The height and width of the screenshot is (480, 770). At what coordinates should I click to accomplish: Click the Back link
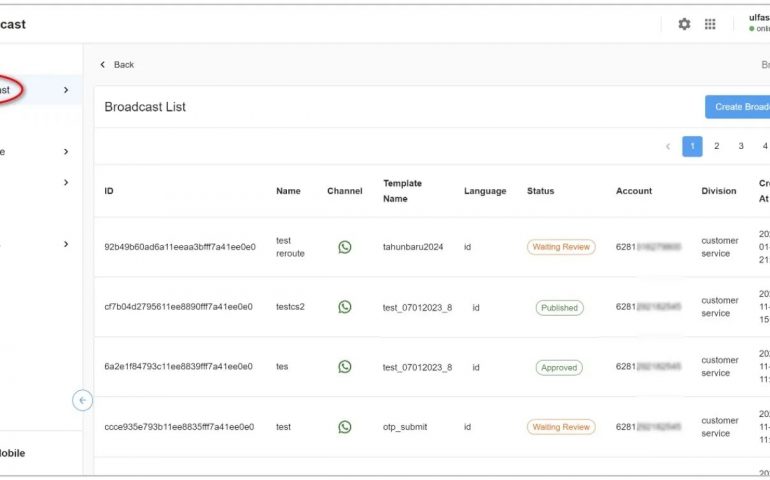117,65
